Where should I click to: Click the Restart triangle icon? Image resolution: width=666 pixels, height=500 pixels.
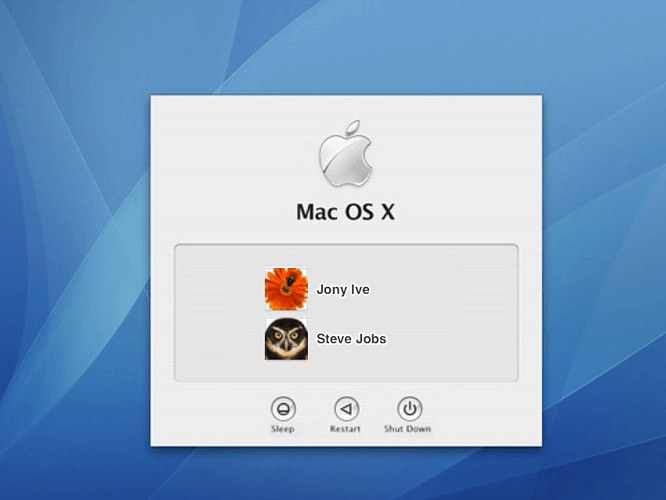pos(346,409)
